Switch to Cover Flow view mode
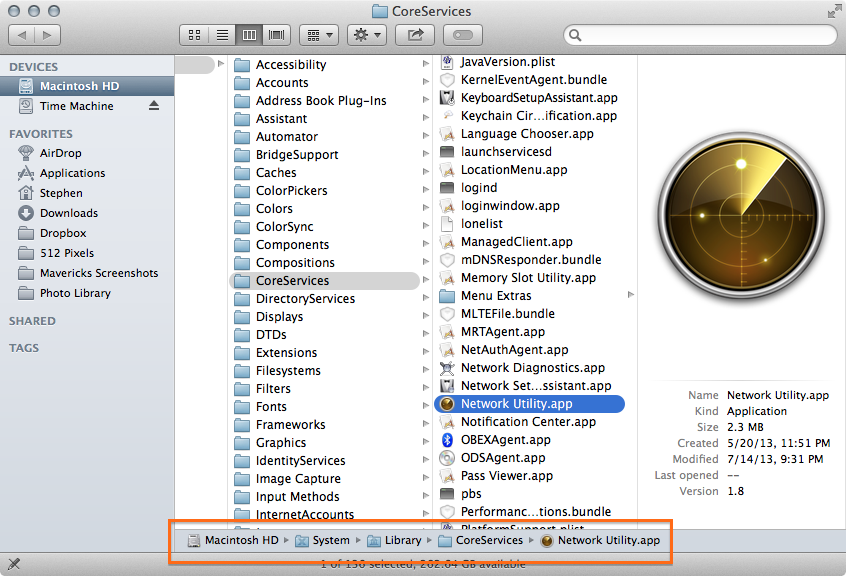 277,36
